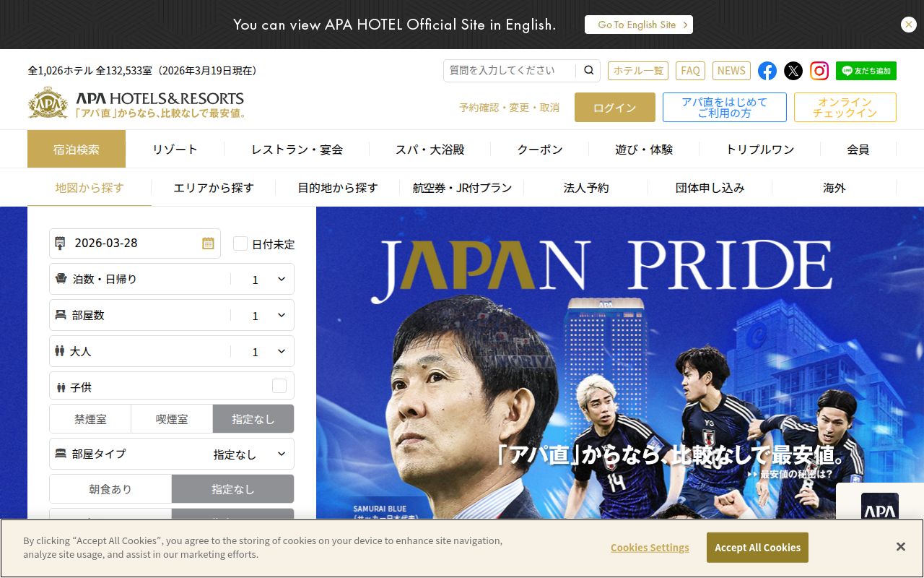Viewport: 924px width, 578px height.
Task: Open the X (Twitter) icon
Action: click(x=793, y=71)
